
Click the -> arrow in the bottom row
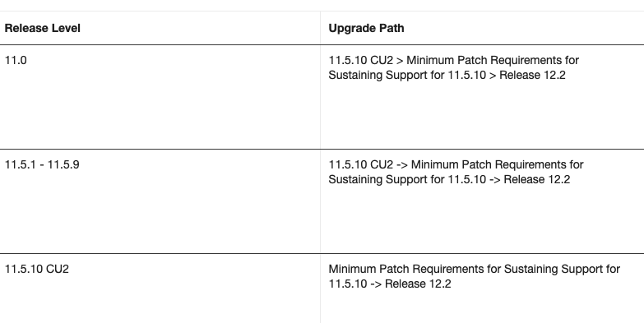tap(376, 284)
